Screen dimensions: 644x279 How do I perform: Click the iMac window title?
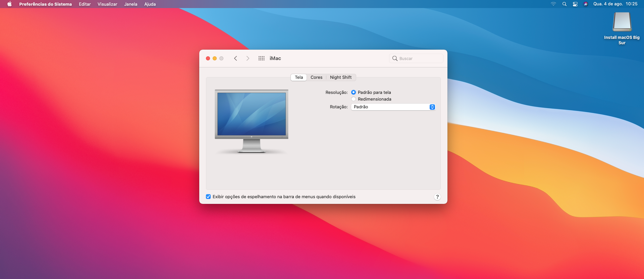click(x=275, y=58)
